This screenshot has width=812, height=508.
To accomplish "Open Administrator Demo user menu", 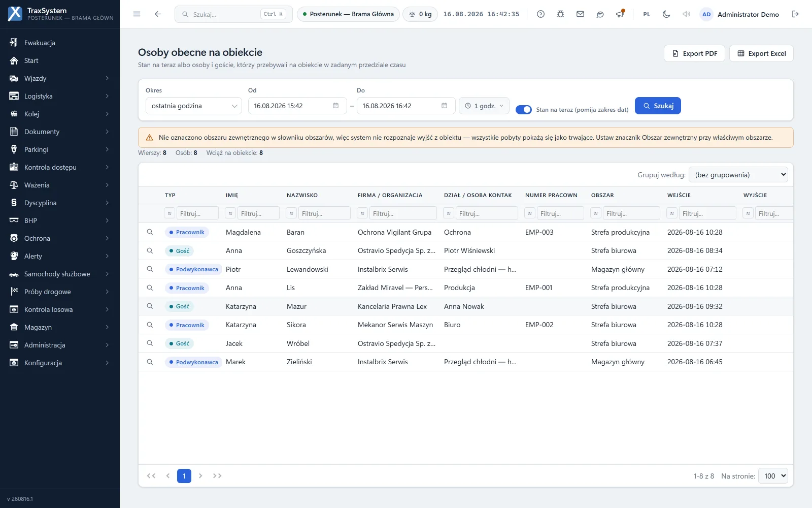I will pyautogui.click(x=739, y=14).
